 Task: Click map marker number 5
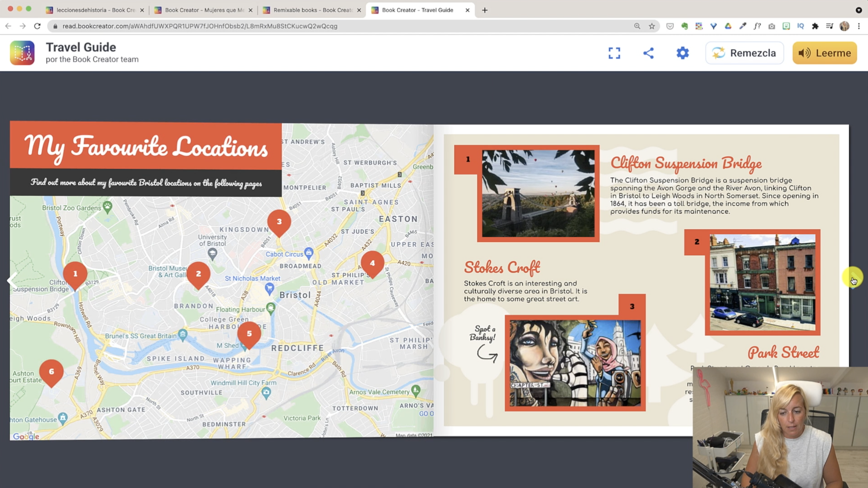point(249,333)
